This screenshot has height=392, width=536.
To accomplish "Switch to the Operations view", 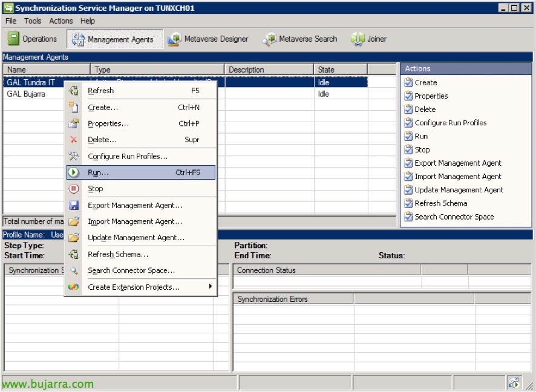I will 31,39.
